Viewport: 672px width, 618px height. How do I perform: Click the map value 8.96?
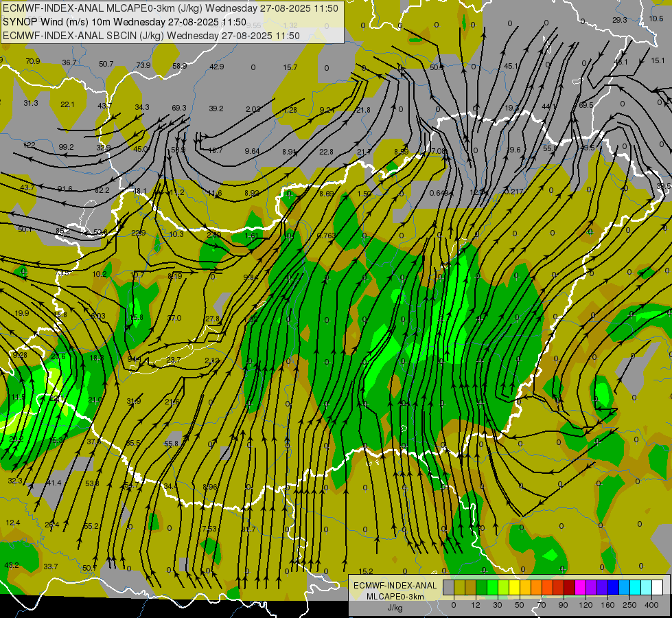click(x=210, y=487)
